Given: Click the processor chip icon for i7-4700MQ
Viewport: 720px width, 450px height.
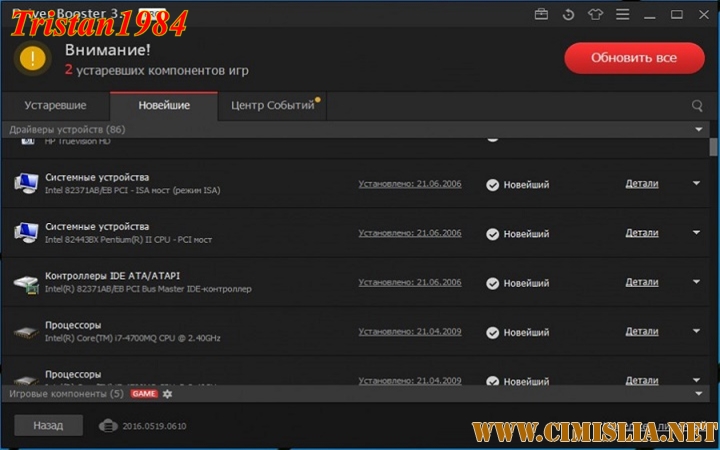Looking at the screenshot, I should pyautogui.click(x=26, y=332).
